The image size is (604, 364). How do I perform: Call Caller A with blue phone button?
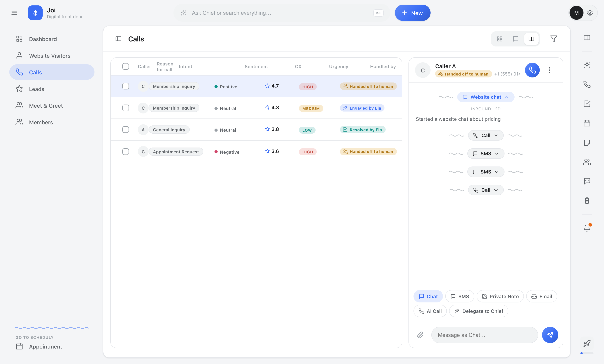click(532, 70)
